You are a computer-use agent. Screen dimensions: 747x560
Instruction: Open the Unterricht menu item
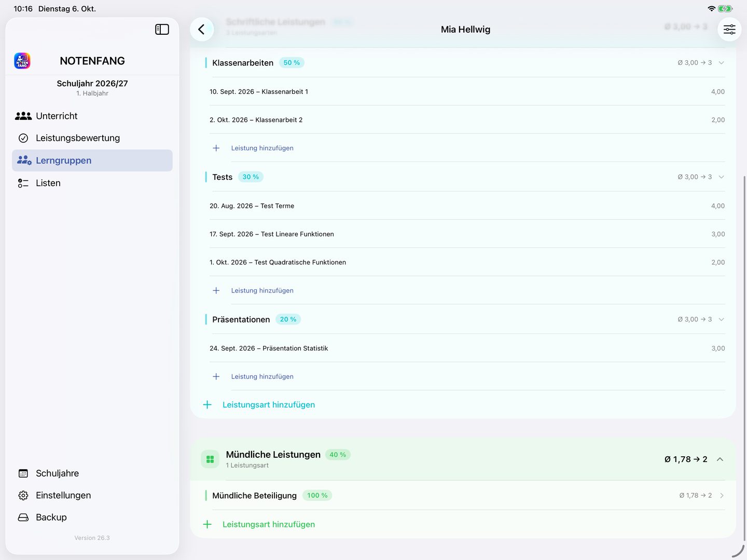92,116
